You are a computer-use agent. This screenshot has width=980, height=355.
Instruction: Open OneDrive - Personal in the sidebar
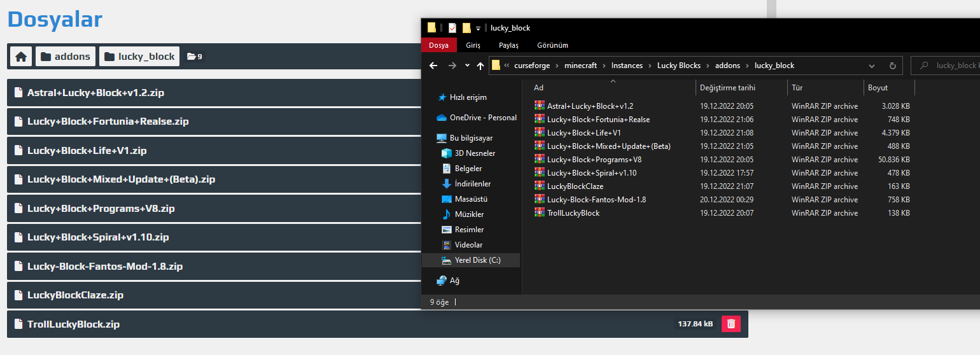[x=477, y=118]
